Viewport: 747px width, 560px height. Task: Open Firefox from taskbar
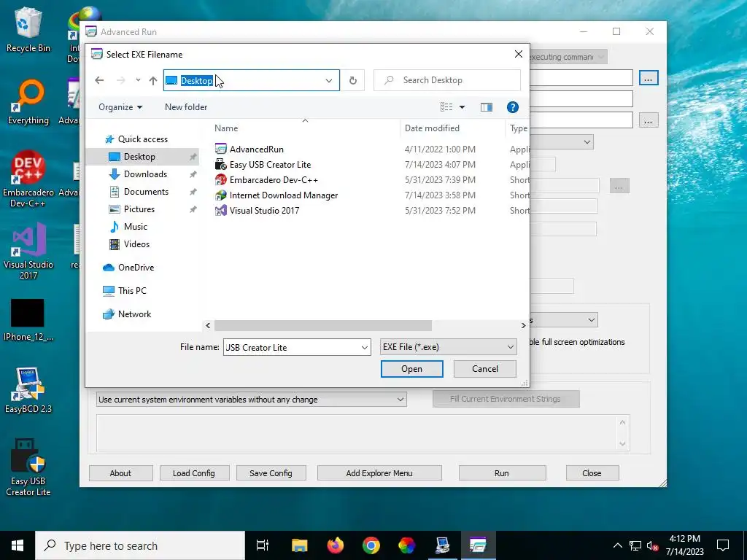click(x=336, y=545)
